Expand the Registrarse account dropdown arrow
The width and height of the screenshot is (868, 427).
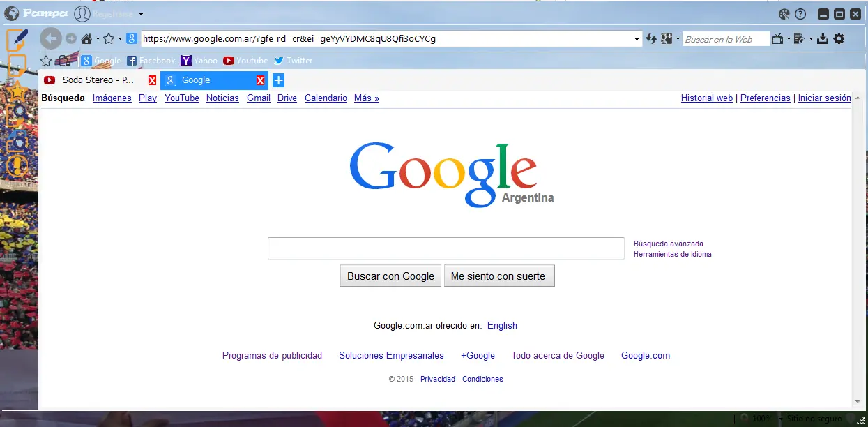pyautogui.click(x=141, y=14)
